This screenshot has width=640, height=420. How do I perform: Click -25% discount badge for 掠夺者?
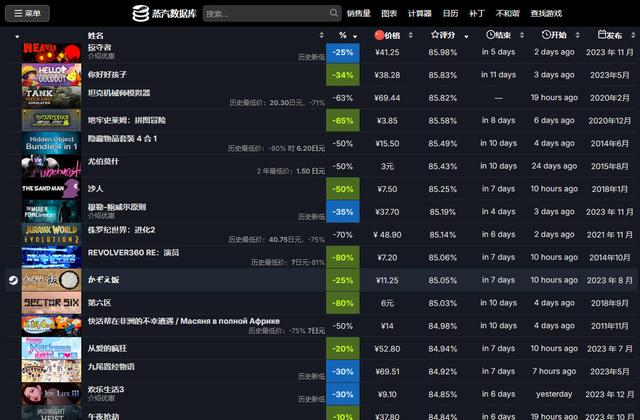point(343,52)
